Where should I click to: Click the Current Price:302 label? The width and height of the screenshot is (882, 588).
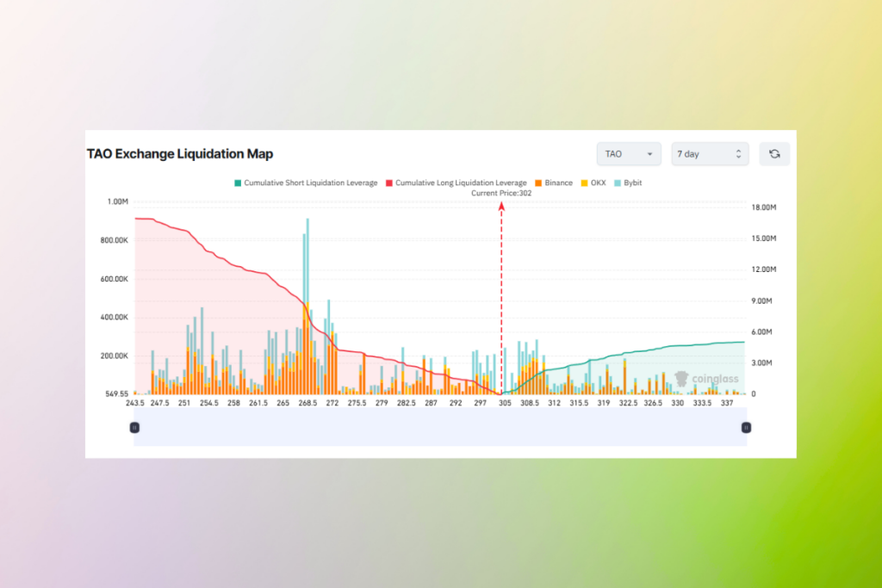point(501,194)
